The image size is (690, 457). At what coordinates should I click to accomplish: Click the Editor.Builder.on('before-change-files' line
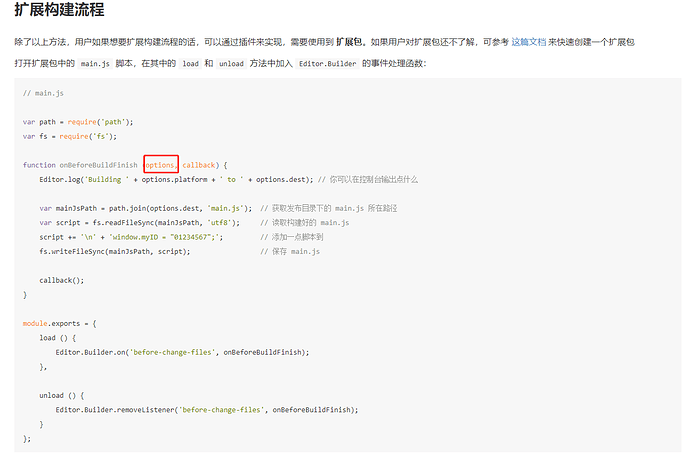182,352
